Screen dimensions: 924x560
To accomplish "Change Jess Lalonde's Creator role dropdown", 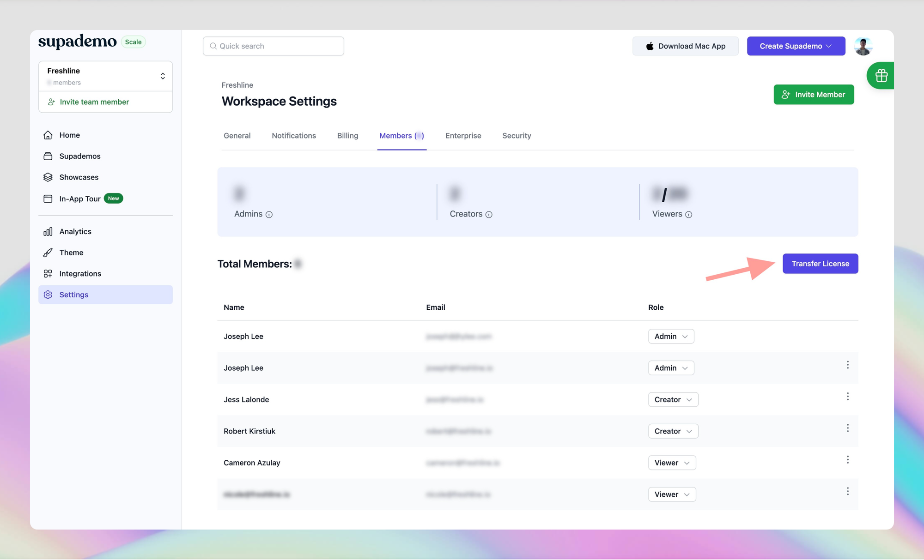I will 673,400.
